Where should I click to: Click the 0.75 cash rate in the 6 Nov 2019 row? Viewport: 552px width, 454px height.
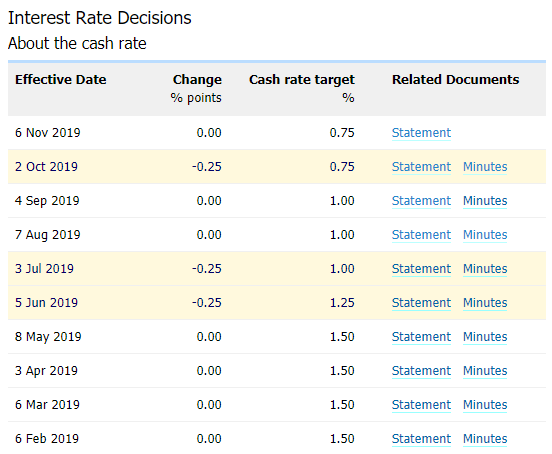[x=342, y=133]
